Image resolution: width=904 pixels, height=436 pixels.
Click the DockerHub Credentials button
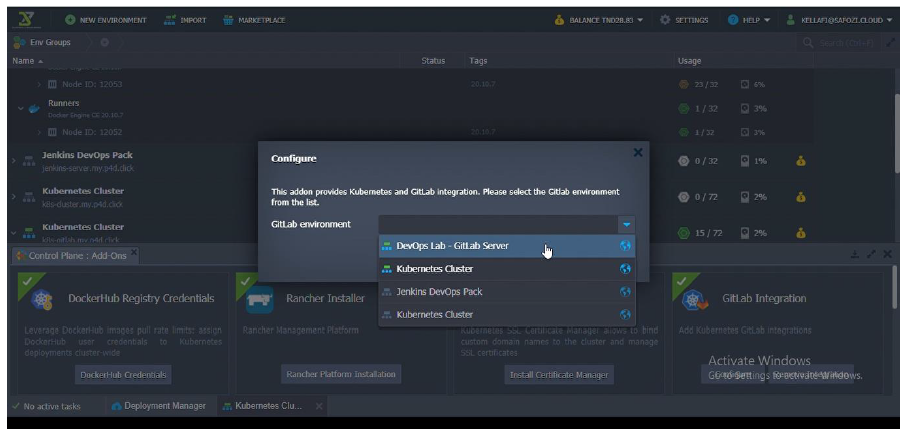(x=123, y=375)
